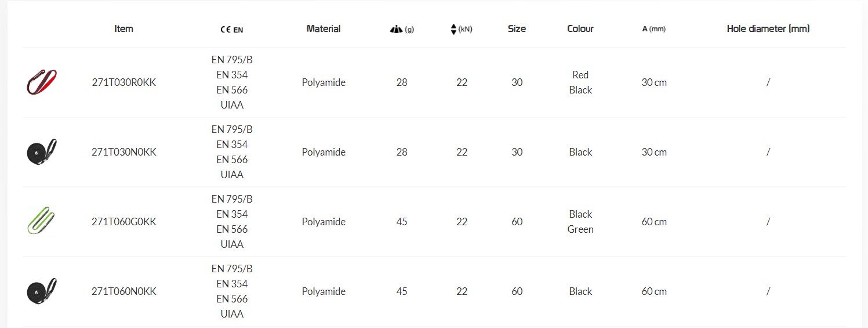This screenshot has height=328, width=868.
Task: Click the black 30 cm sling thumbnail
Action: tap(42, 152)
